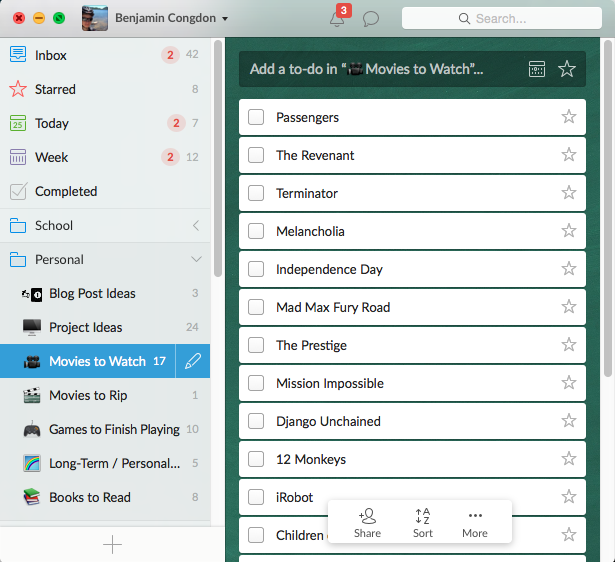Check off Terminator
Image resolution: width=615 pixels, height=562 pixels.
click(x=256, y=193)
